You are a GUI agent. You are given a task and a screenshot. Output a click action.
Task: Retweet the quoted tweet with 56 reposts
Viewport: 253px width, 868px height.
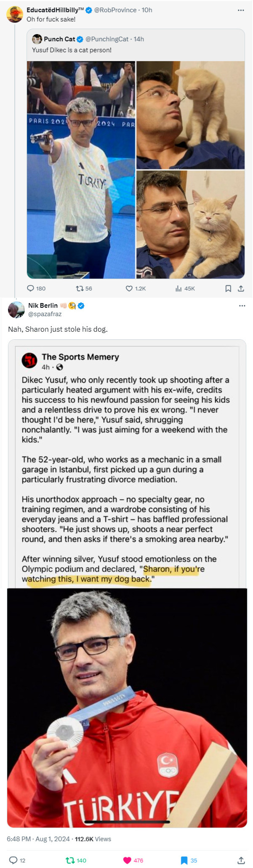pyautogui.click(x=79, y=288)
